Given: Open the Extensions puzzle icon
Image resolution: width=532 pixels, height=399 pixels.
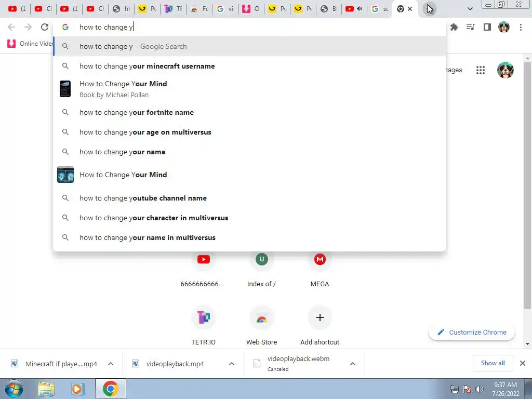Looking at the screenshot, I should click(x=454, y=27).
